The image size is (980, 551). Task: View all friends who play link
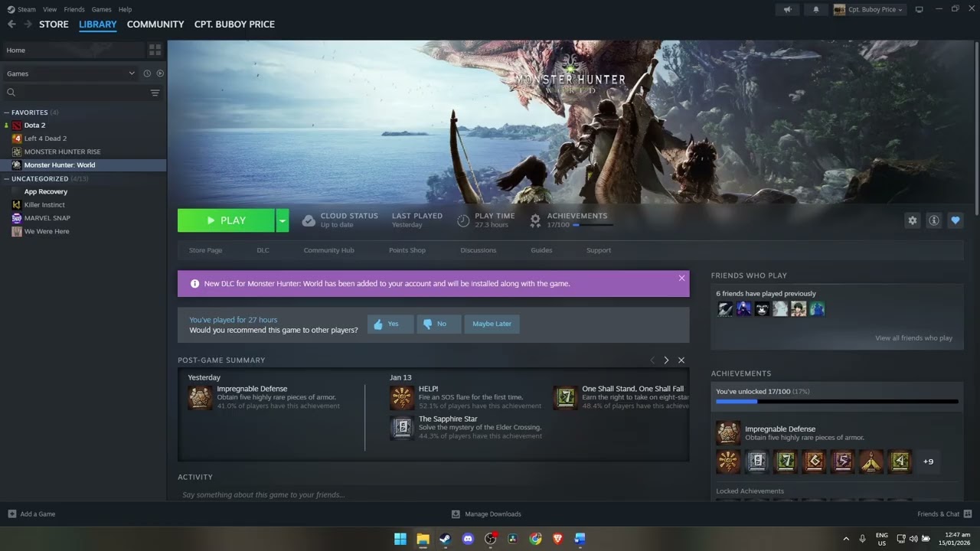[x=913, y=338]
